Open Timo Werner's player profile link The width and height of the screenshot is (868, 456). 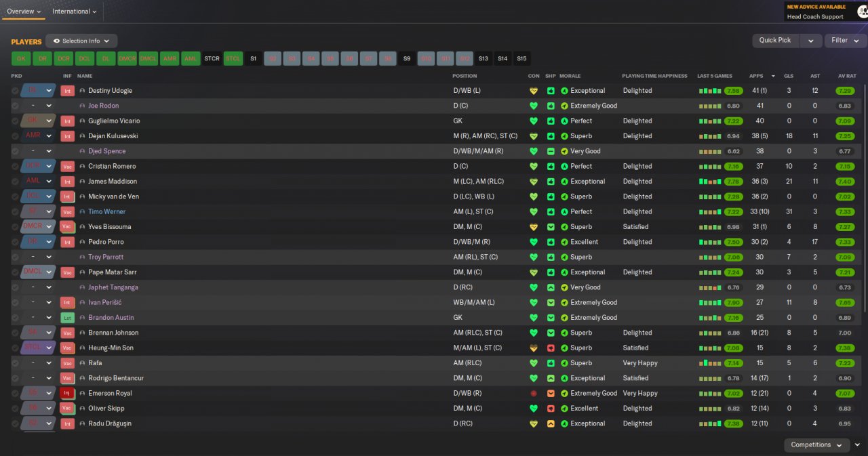(106, 211)
